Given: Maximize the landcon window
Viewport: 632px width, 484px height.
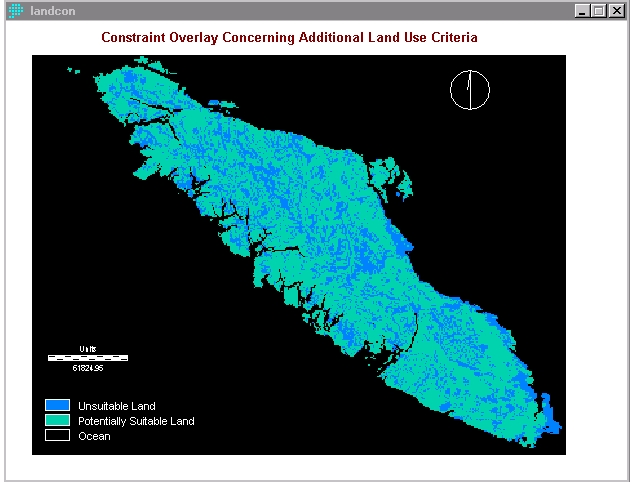Looking at the screenshot, I should click(x=598, y=10).
